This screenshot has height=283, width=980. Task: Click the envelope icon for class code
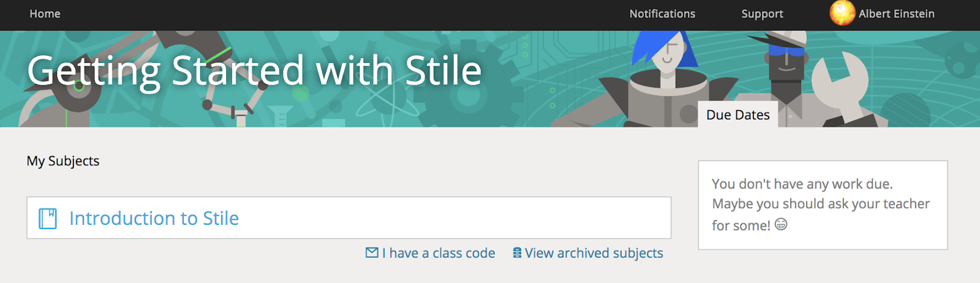372,252
